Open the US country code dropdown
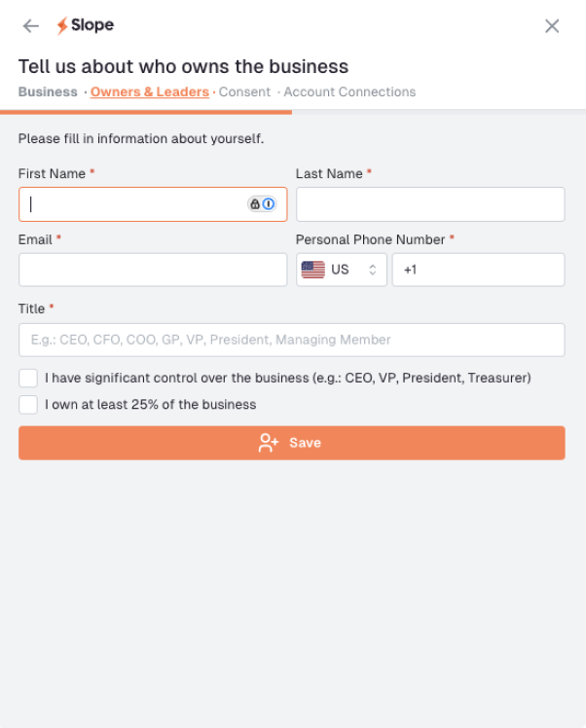The height and width of the screenshot is (728, 586). [341, 270]
